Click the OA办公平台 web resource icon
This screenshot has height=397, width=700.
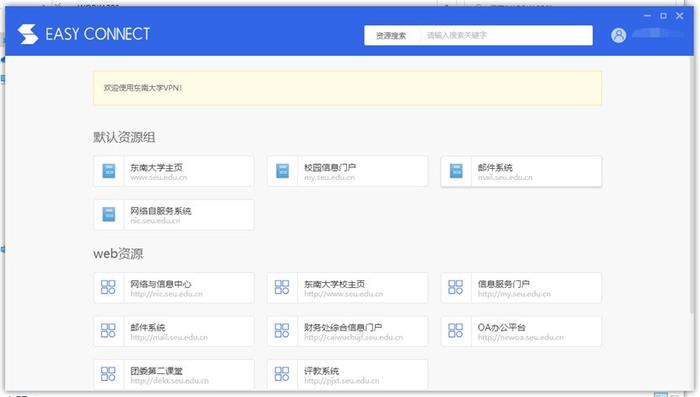[x=455, y=330]
